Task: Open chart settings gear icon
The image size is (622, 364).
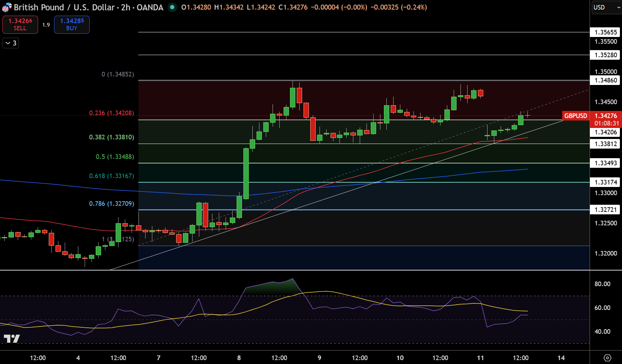Action: tap(607, 358)
